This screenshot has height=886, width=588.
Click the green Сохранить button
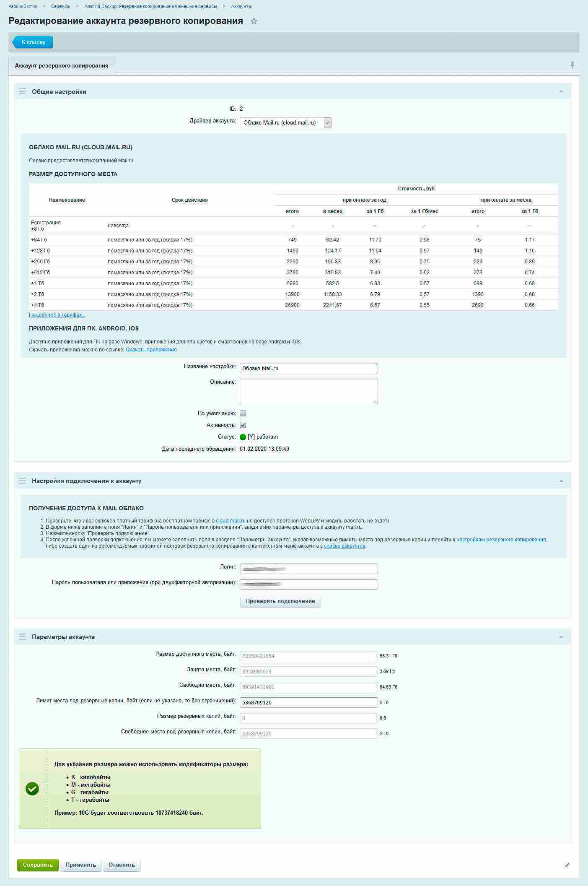coord(38,865)
